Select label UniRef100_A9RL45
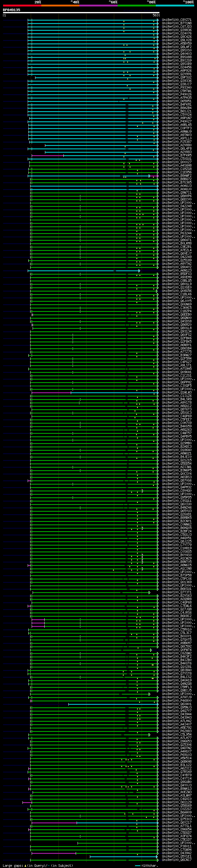The image size is (197, 868). pos(177,125)
